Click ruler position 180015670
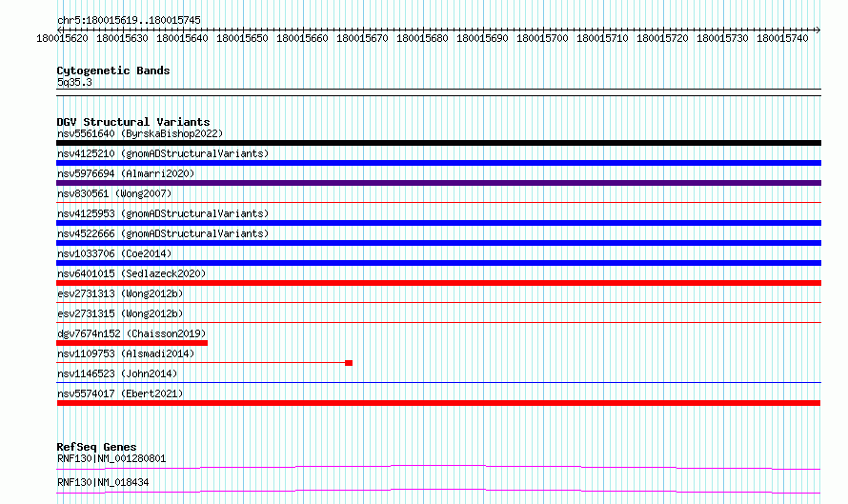Viewport: 848px width, 504px height. [362, 38]
